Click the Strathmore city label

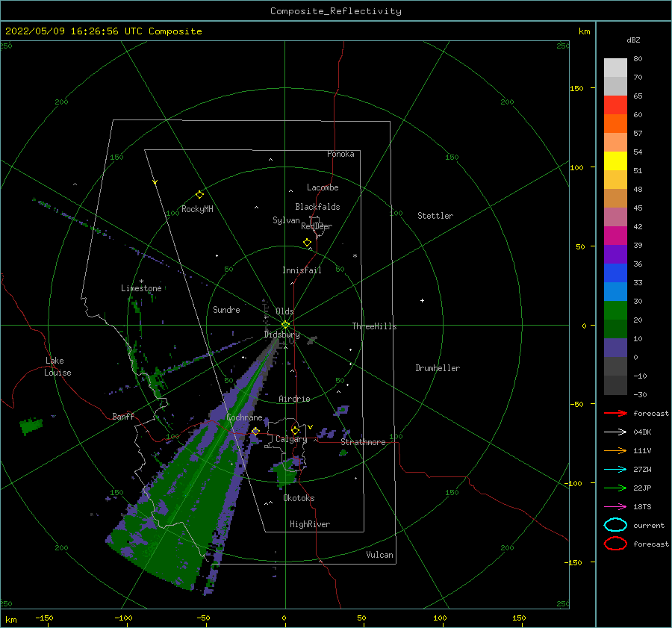pyautogui.click(x=363, y=442)
